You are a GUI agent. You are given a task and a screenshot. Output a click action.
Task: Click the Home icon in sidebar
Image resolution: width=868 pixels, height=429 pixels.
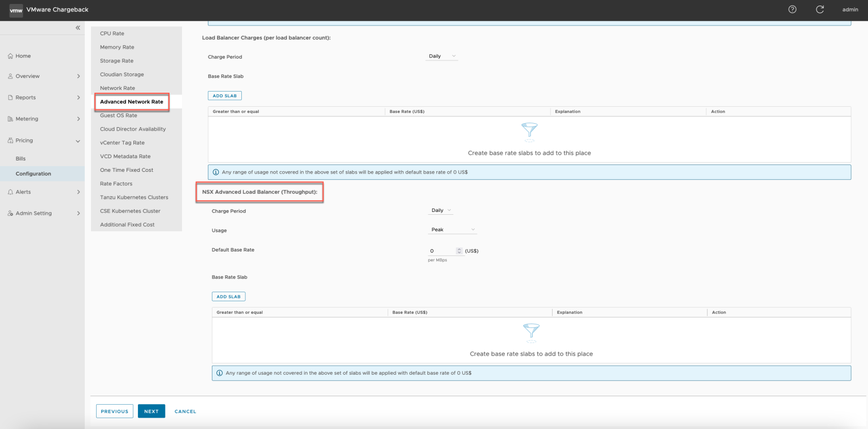[10, 56]
